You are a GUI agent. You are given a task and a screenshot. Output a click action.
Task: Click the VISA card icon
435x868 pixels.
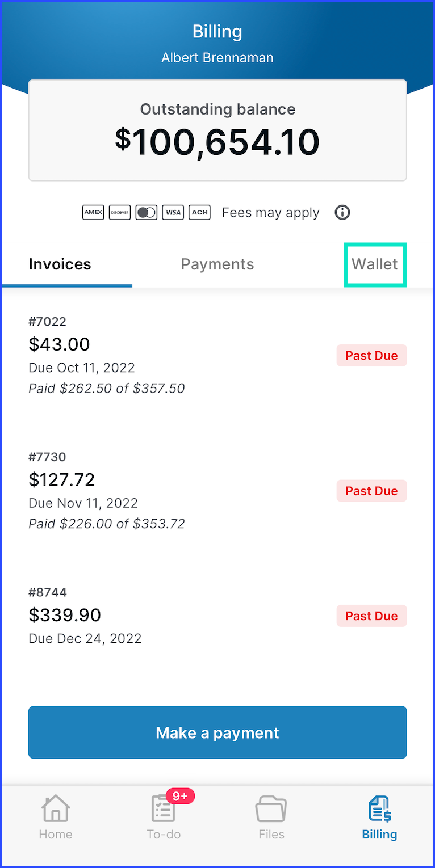tap(173, 213)
